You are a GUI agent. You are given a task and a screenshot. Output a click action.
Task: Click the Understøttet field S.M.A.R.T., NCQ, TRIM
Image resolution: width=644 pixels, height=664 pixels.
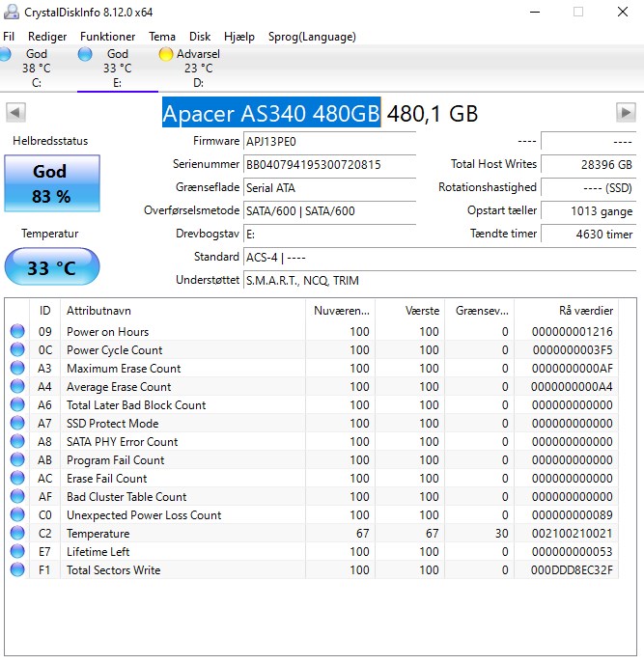click(x=439, y=280)
